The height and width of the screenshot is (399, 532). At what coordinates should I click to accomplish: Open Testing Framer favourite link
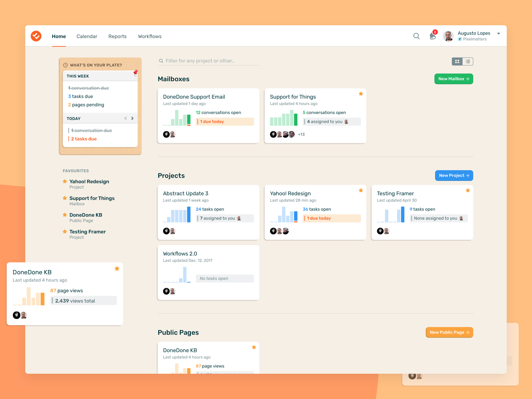pyautogui.click(x=87, y=232)
